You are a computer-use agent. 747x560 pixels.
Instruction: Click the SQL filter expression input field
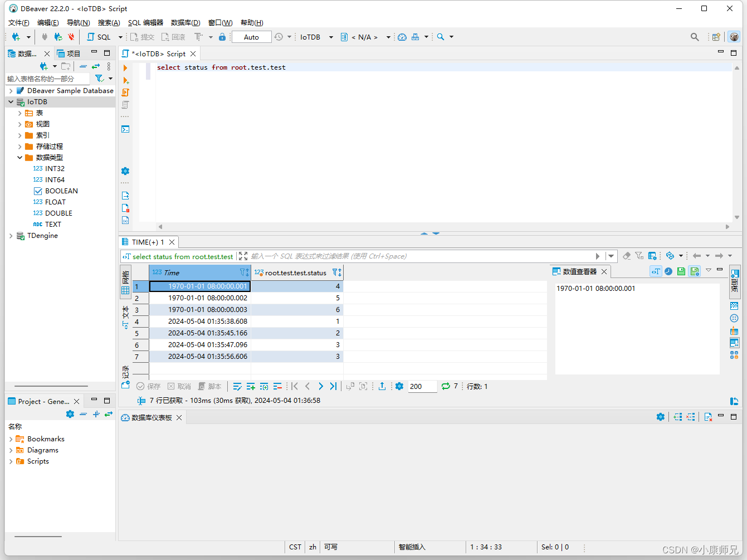point(421,256)
